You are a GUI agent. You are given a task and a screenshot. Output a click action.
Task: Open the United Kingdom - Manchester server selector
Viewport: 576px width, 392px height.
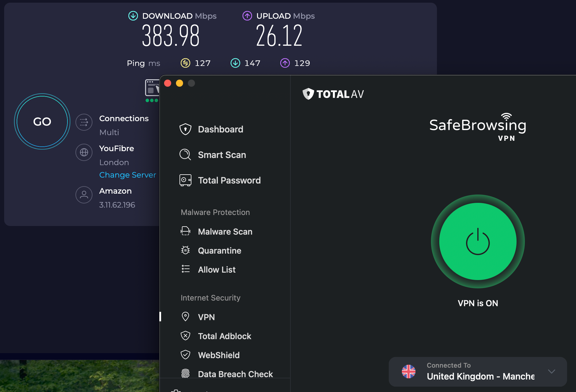click(478, 372)
